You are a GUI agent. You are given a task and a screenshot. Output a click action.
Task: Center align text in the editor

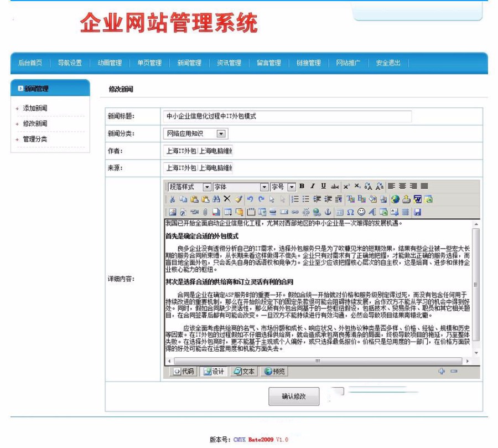tap(402, 186)
